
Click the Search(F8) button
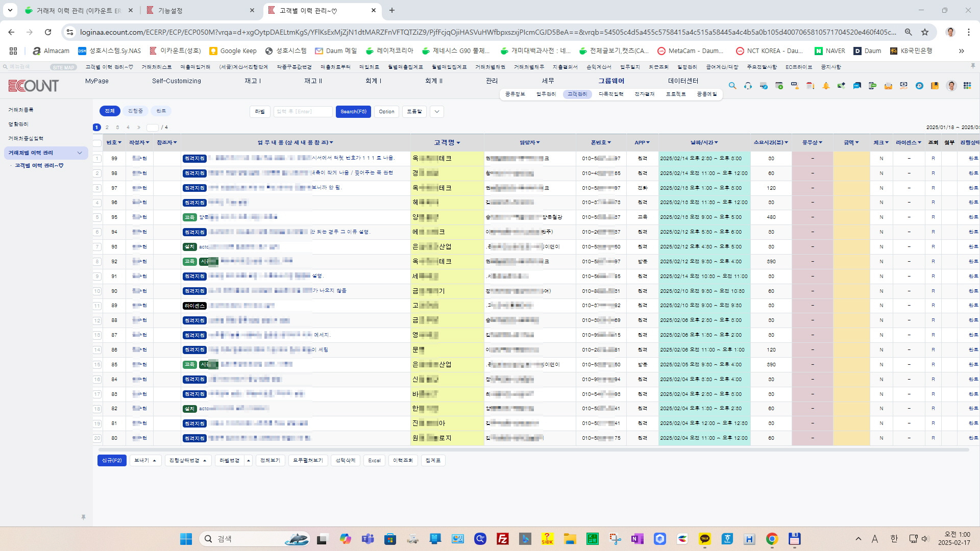pyautogui.click(x=353, y=112)
